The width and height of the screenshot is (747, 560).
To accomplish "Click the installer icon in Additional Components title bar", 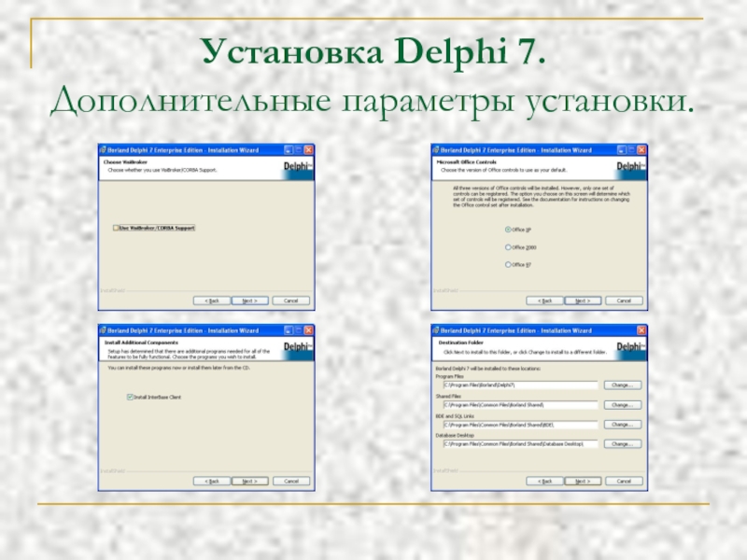I will tap(103, 330).
